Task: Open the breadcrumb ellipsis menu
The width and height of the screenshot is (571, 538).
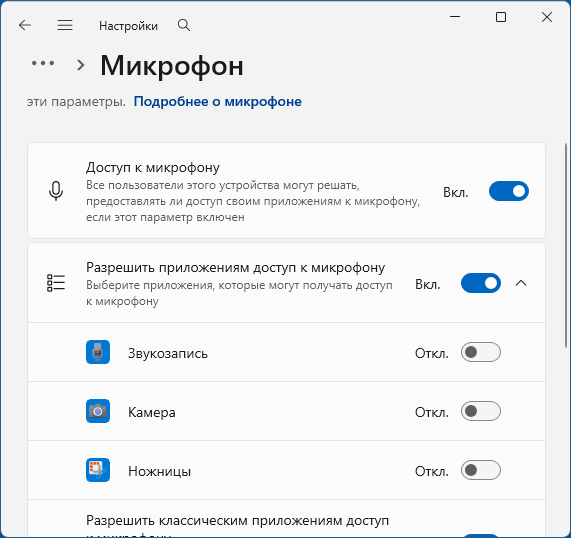Action: 43,63
